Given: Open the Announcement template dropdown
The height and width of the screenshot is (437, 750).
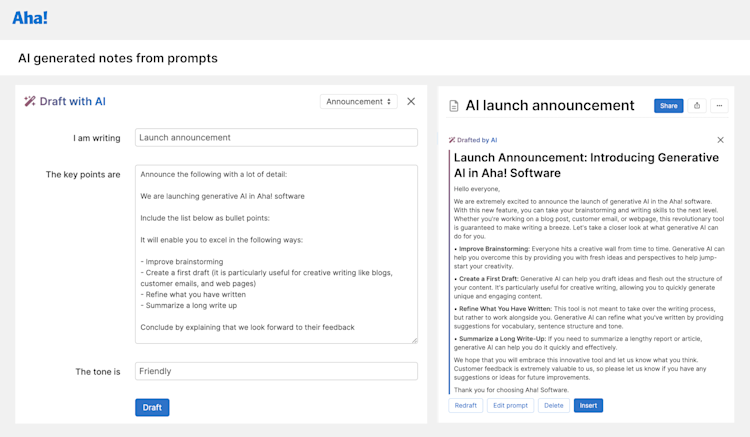Looking at the screenshot, I should (358, 101).
